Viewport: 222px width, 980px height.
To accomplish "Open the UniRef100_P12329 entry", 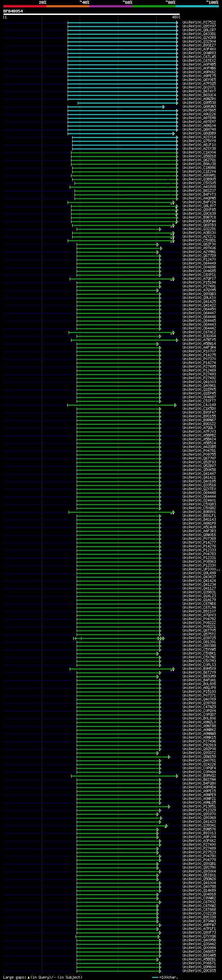I will pos(199,810).
